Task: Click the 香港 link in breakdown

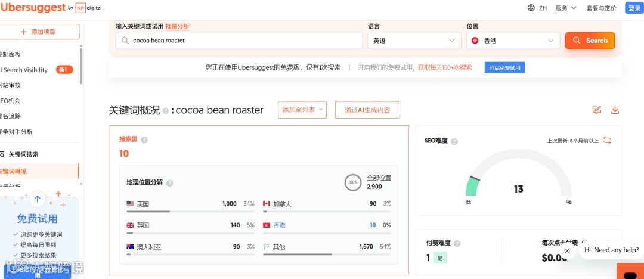Action: tap(279, 225)
